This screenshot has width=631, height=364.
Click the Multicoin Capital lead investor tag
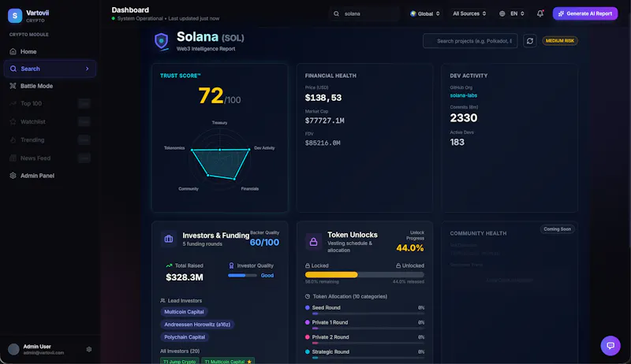coord(184,312)
